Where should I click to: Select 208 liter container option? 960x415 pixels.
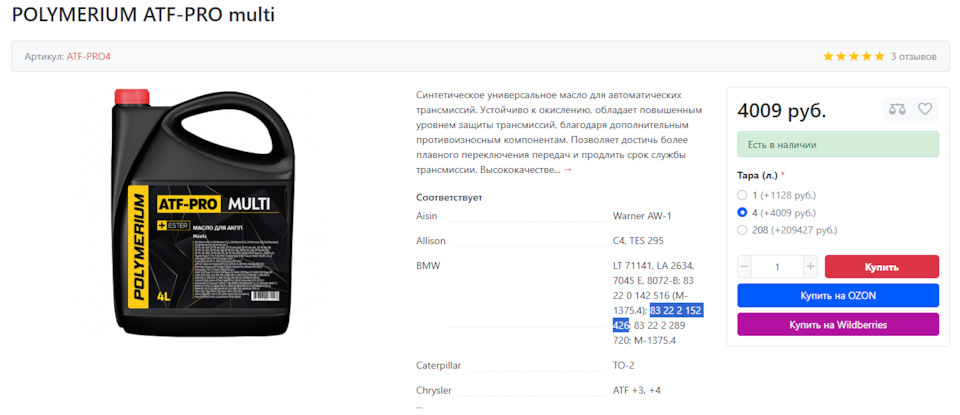pos(743,231)
